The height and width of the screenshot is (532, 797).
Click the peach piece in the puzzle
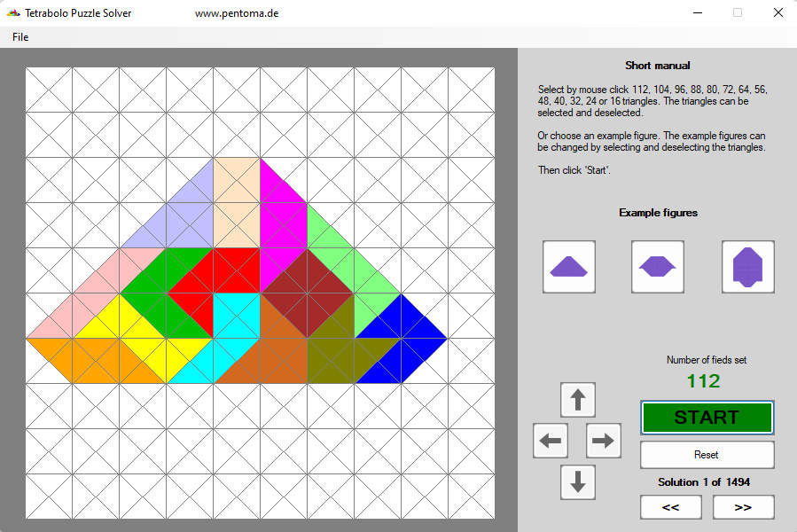click(x=237, y=203)
